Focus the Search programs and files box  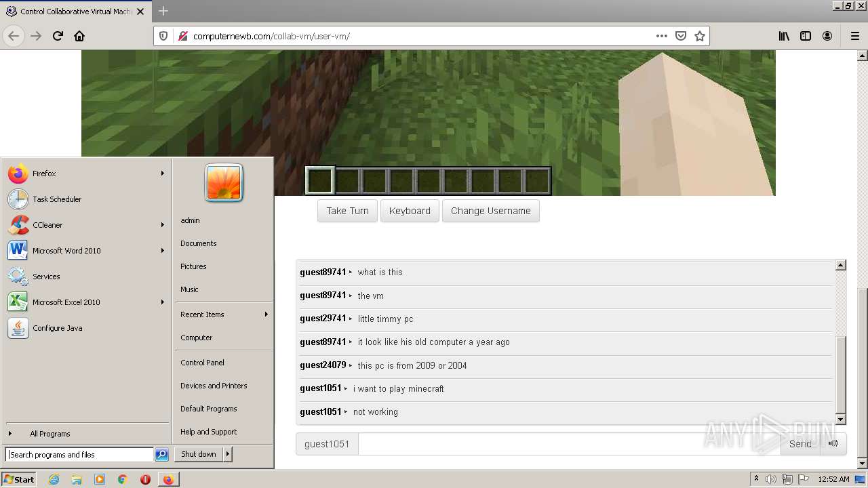(79, 455)
